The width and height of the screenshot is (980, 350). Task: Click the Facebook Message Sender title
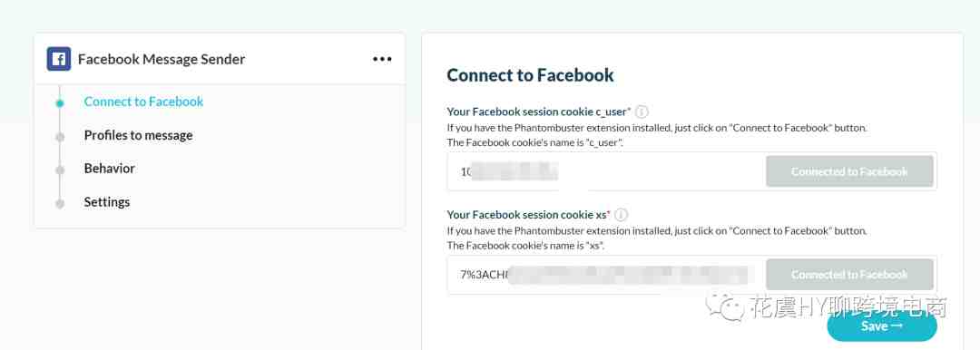pos(162,59)
